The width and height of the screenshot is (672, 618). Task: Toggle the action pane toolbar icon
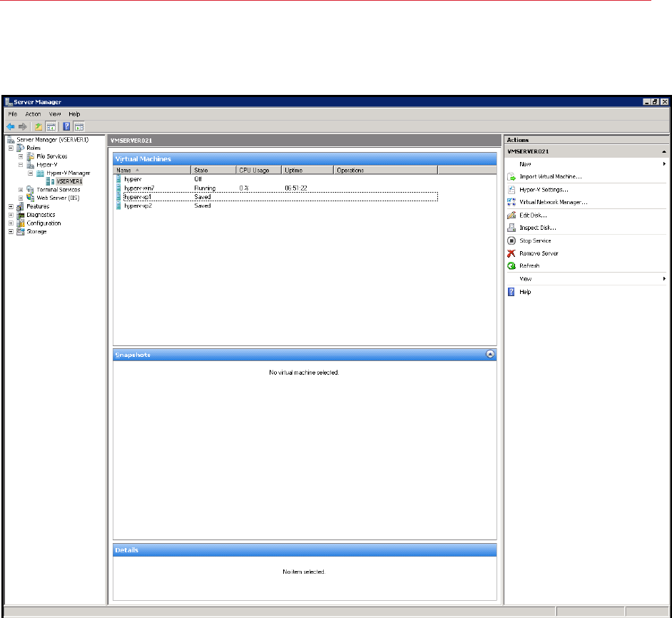pos(79,126)
